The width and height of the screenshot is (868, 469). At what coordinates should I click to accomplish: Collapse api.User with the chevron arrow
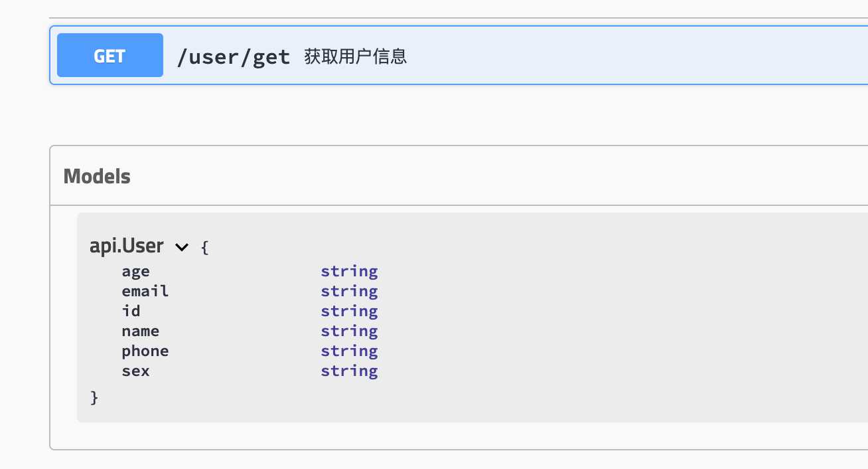point(182,247)
